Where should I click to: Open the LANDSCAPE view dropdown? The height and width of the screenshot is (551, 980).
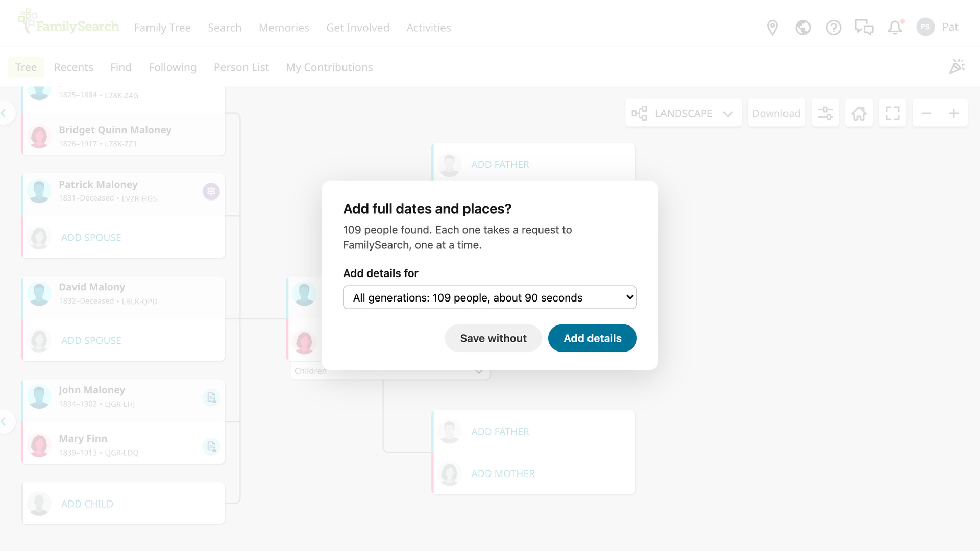tap(683, 113)
